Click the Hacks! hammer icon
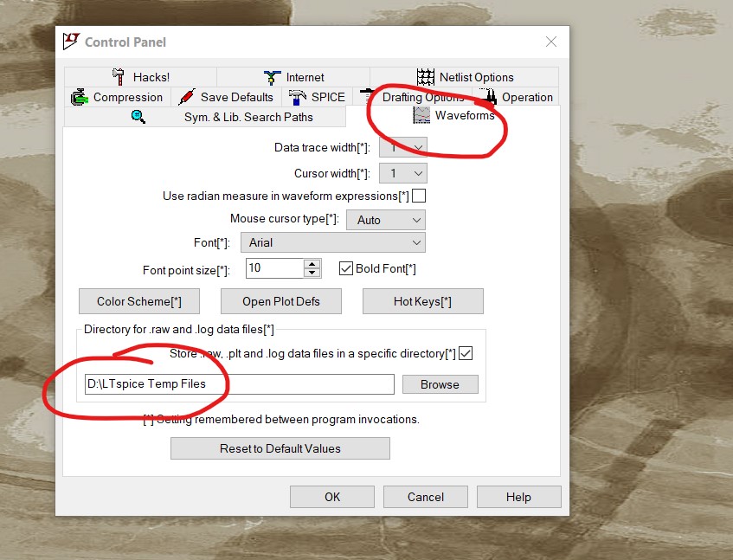733x560 pixels. [x=119, y=77]
